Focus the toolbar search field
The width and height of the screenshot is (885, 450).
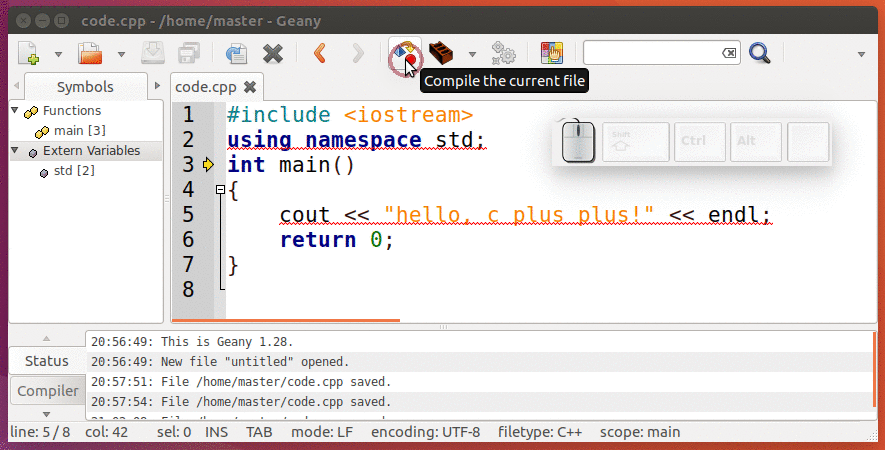click(x=652, y=53)
